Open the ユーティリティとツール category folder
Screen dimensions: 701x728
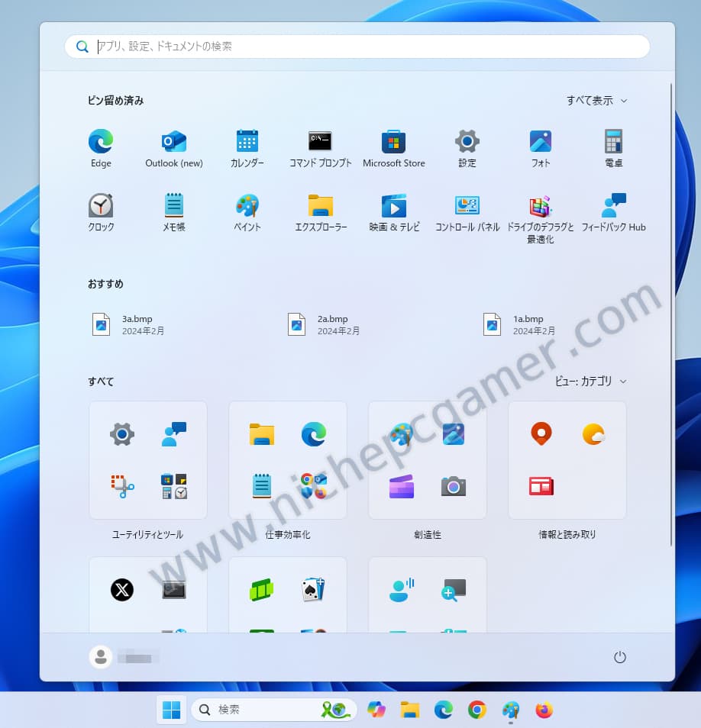(148, 460)
